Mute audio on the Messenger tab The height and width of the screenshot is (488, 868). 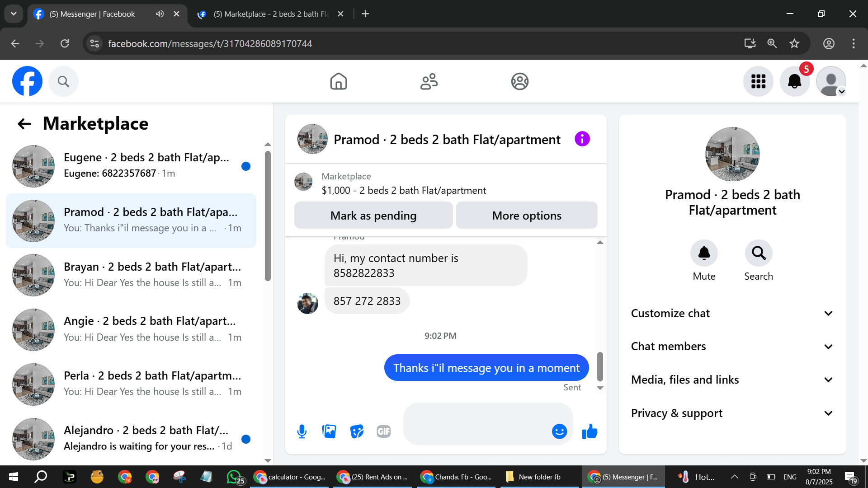(x=160, y=14)
